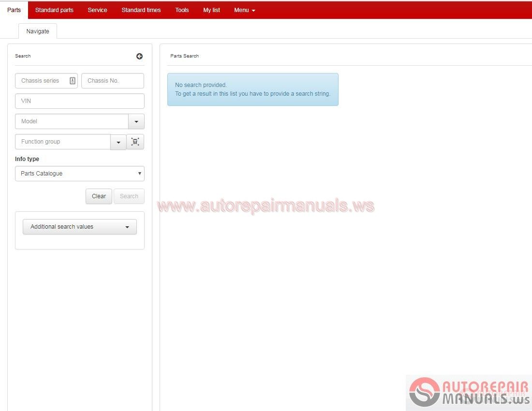Open the Parts Catalogue info type selector
This screenshot has width=532, height=411.
[79, 173]
